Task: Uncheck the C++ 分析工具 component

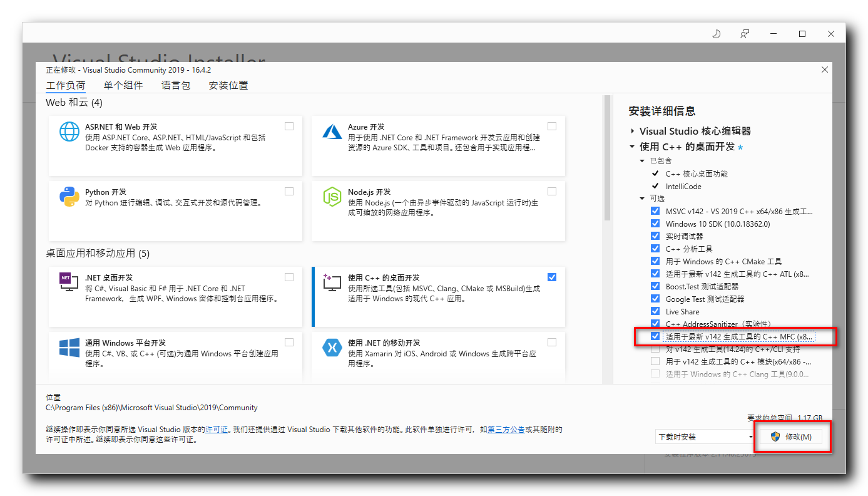Action: [x=655, y=249]
